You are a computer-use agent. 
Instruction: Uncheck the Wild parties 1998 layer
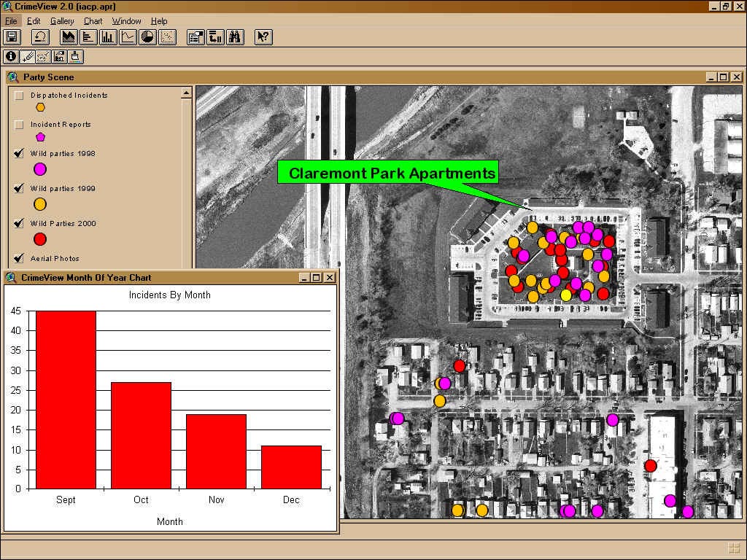click(x=18, y=153)
